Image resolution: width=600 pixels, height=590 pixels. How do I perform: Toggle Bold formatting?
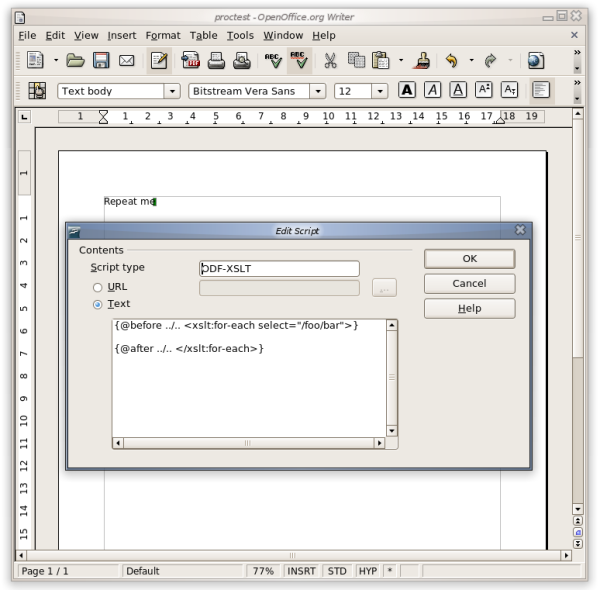(407, 90)
